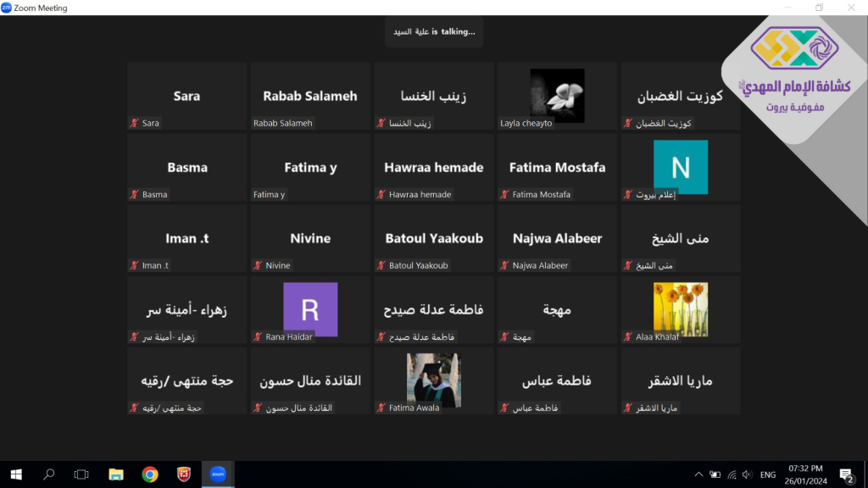Open File Explorer from the taskbar
Viewport: 868px width, 488px height.
[115, 474]
